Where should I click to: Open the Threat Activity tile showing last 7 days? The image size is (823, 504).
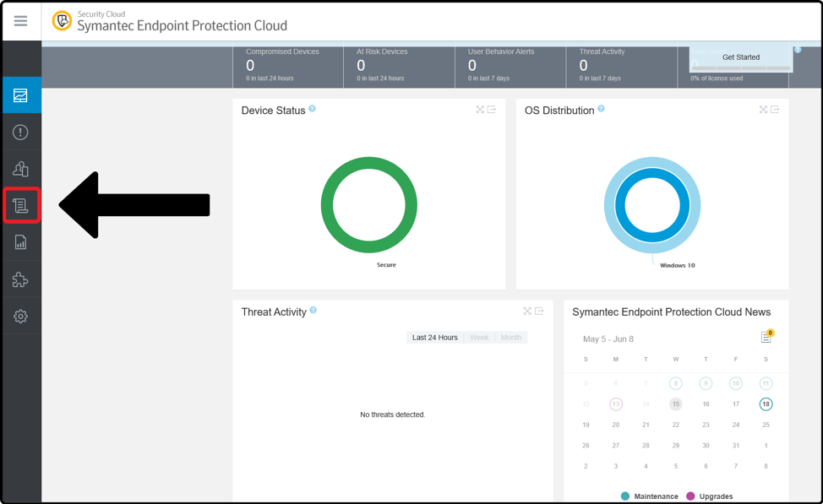coord(622,66)
